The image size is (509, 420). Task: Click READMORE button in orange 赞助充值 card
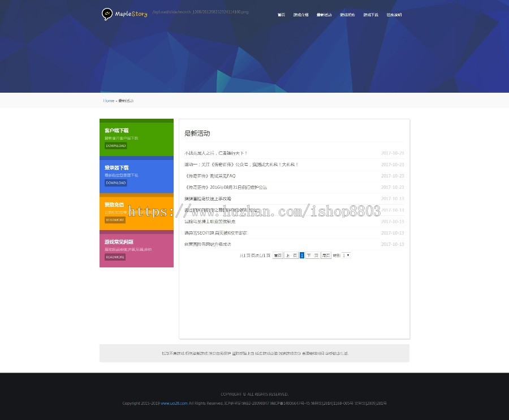pyautogui.click(x=115, y=220)
